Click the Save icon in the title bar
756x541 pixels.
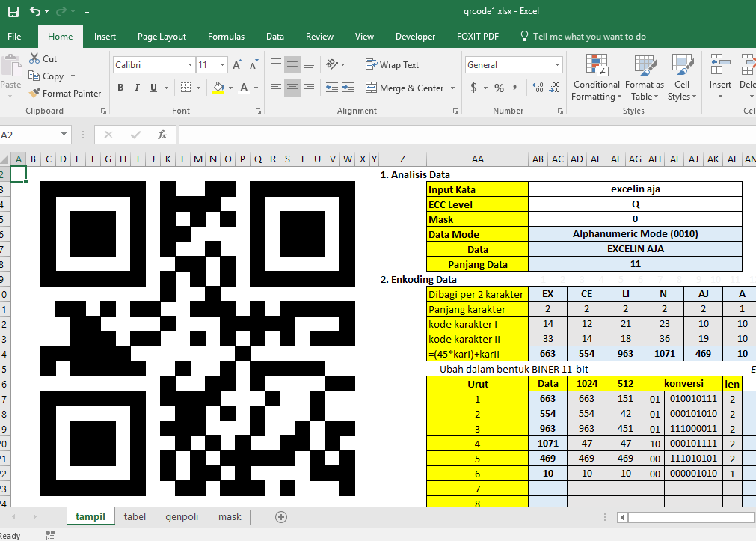13,11
